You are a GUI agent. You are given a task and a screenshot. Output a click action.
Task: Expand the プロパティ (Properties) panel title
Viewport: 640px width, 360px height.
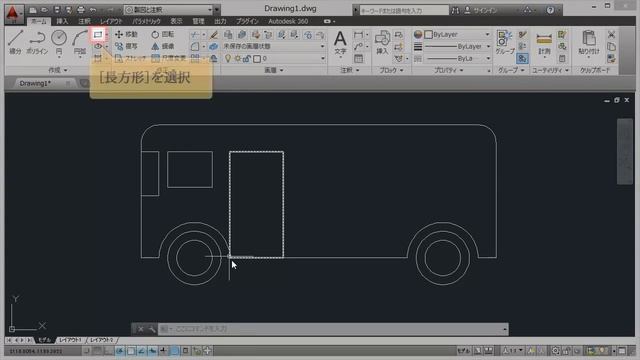click(449, 70)
